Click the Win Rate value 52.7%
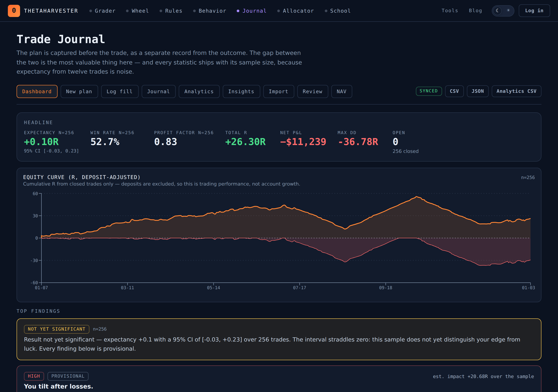Screen dimensions: 558x392 click(105, 142)
